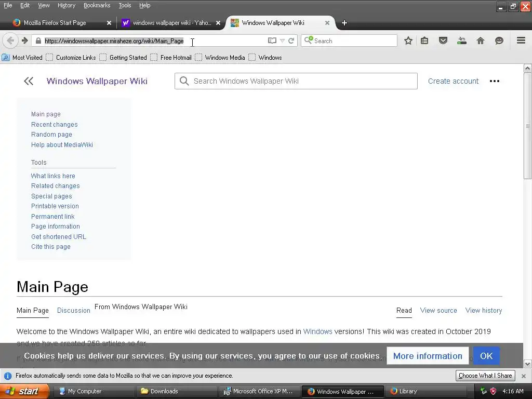Open the File menu
The image size is (532, 399).
tap(8, 5)
